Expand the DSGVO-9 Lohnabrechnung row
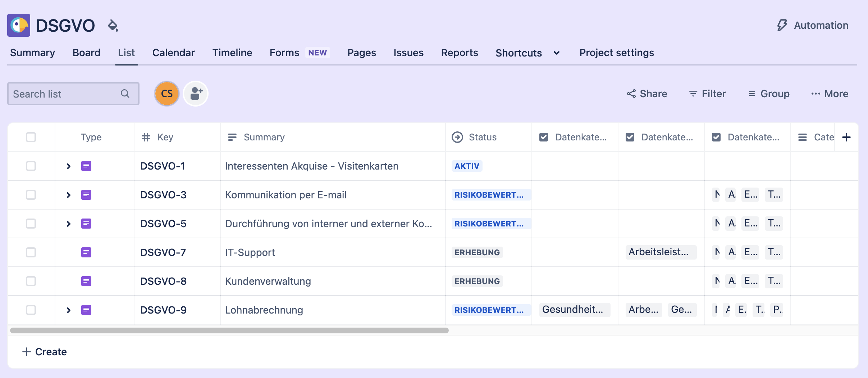The width and height of the screenshot is (868, 378). (x=68, y=310)
